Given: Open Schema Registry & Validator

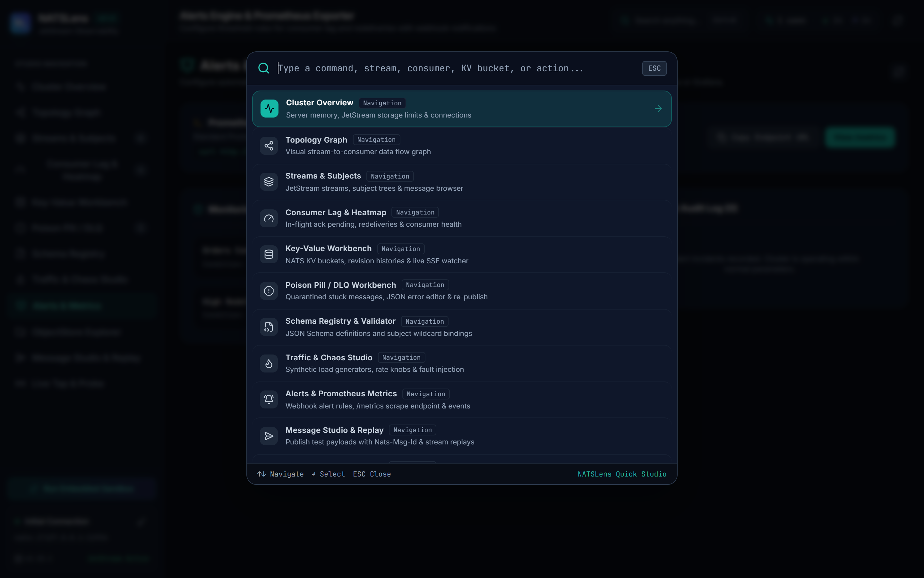Looking at the screenshot, I should tap(462, 327).
